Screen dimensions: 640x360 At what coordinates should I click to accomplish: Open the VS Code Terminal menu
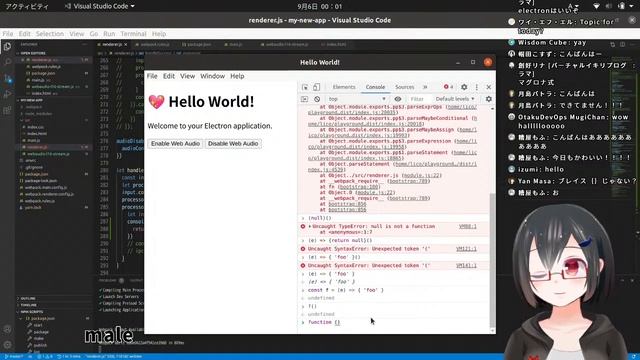[x=133, y=34]
